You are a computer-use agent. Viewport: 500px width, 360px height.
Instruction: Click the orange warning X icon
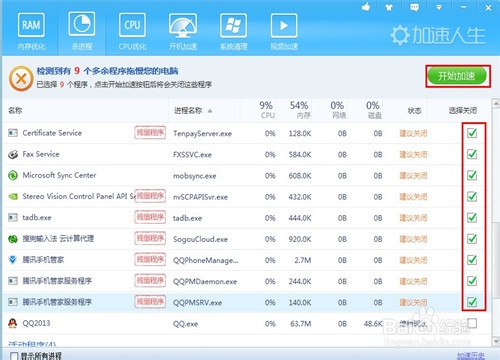21,79
